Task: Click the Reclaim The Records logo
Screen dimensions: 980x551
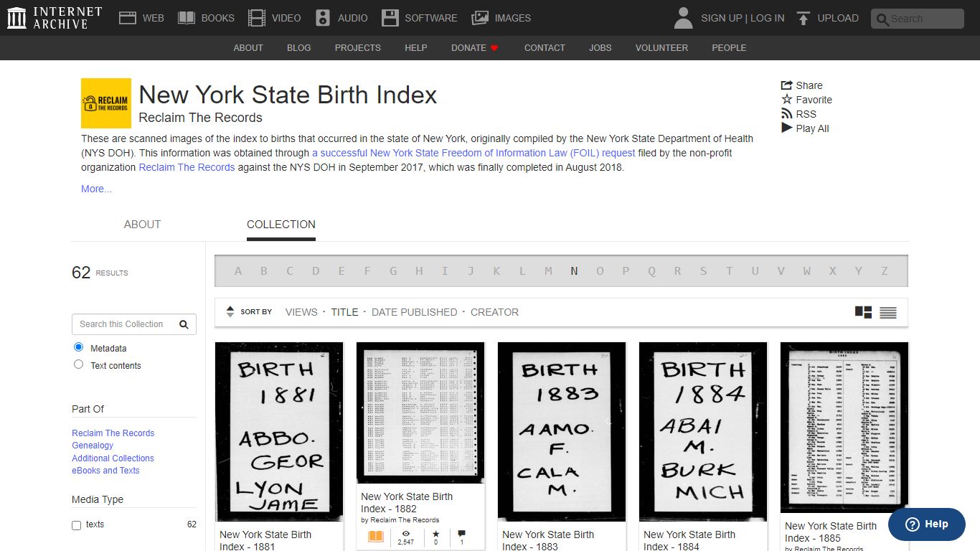Action: (x=106, y=103)
